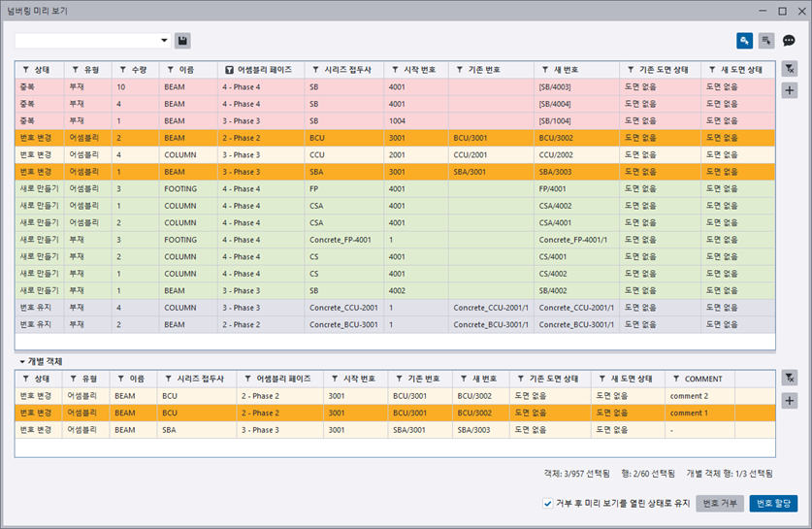Click filter icon on 상태 column in main table
The width and height of the screenshot is (812, 529).
tap(26, 70)
